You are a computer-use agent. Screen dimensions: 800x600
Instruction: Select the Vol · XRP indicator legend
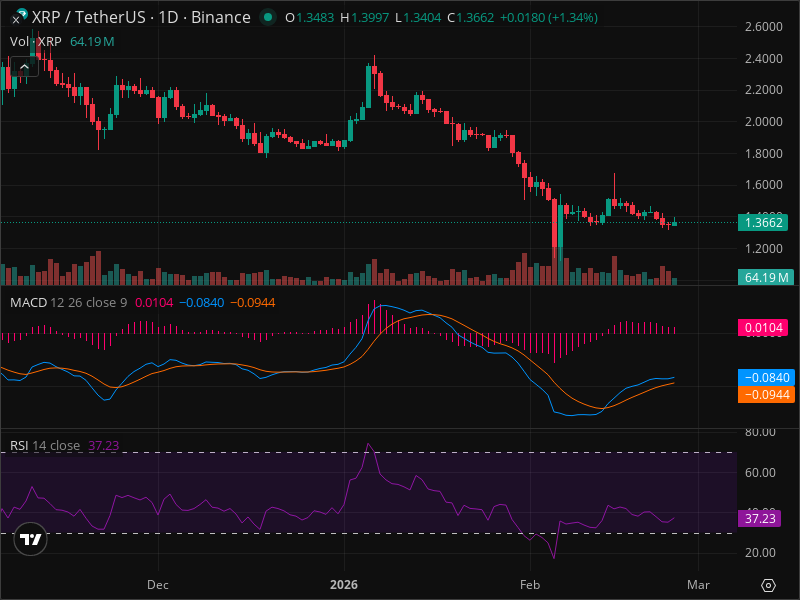tap(36, 41)
